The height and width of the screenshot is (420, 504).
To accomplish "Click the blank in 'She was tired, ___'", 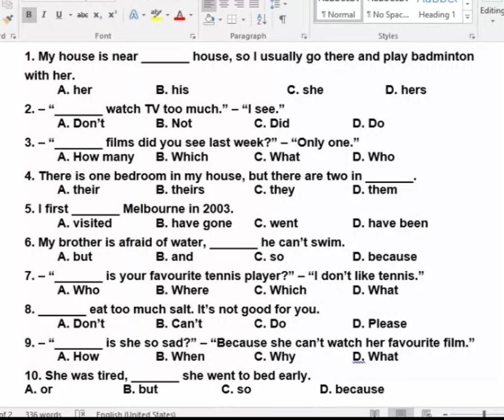I will tap(155, 378).
